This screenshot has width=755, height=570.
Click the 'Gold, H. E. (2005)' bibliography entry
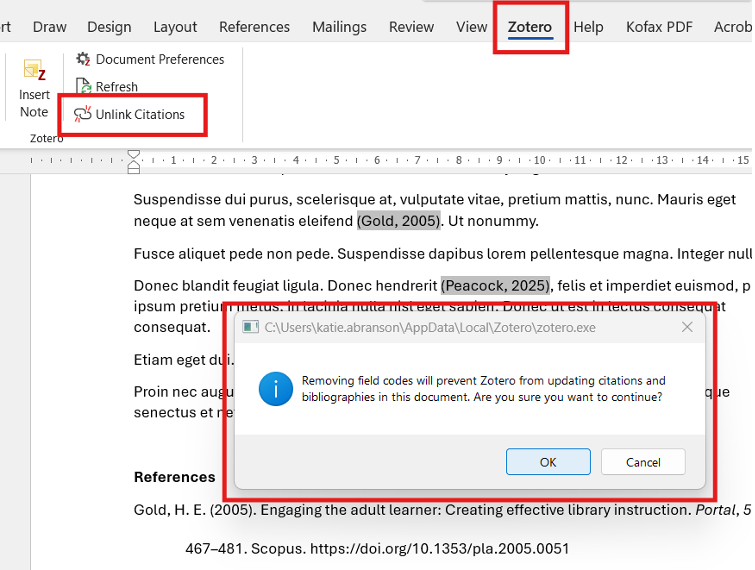442,529
